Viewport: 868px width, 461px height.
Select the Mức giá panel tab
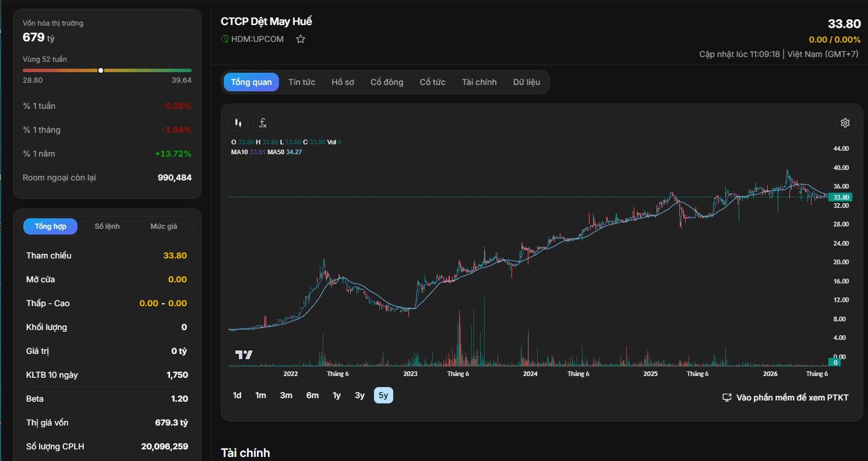pyautogui.click(x=164, y=226)
